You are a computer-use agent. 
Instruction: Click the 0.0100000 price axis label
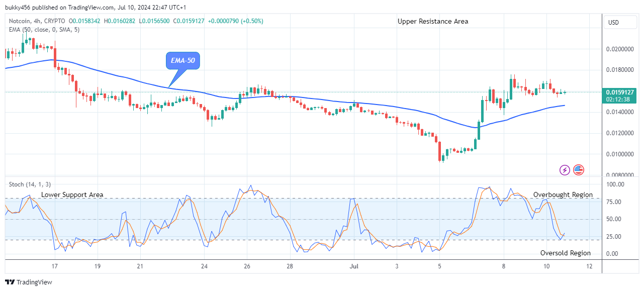pyautogui.click(x=621, y=154)
